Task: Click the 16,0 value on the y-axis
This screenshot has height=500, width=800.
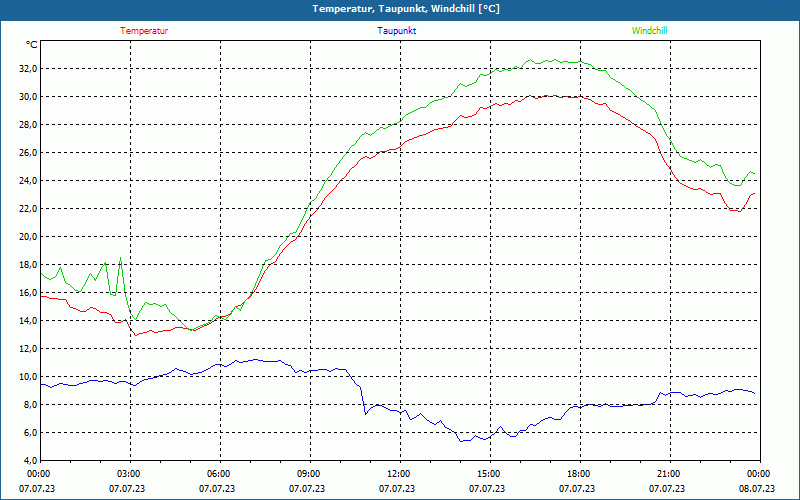Action: point(28,293)
